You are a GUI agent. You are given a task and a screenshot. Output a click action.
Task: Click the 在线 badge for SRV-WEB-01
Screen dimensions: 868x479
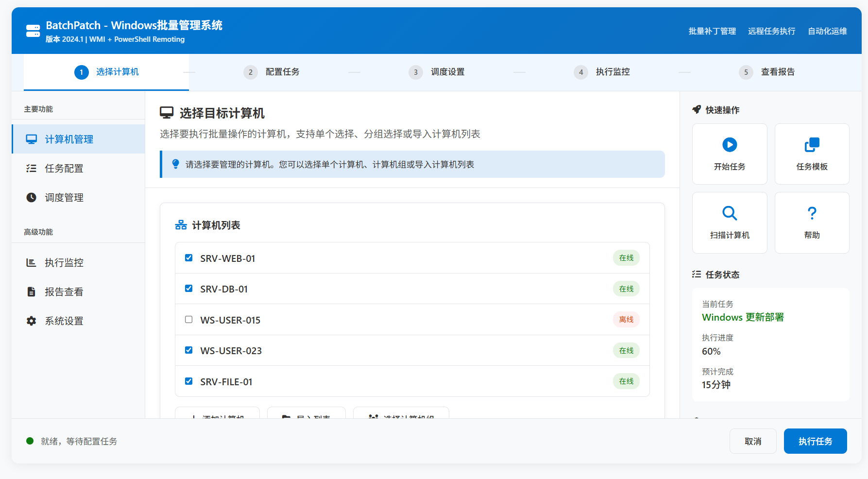point(626,258)
